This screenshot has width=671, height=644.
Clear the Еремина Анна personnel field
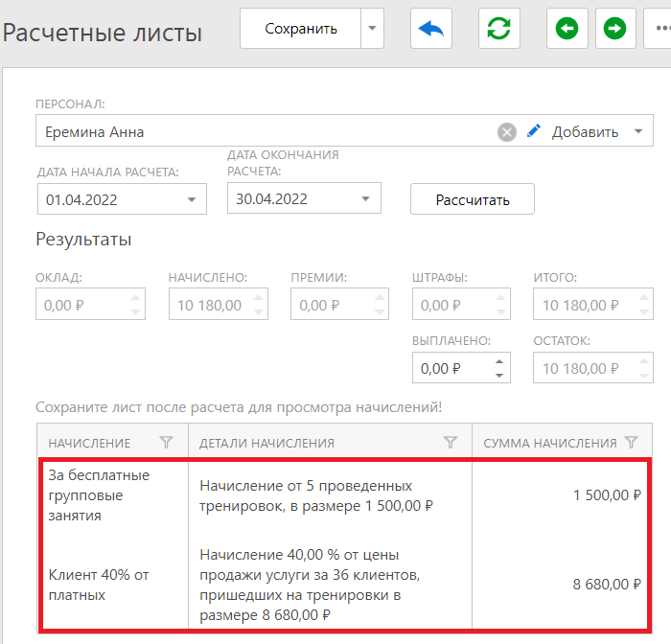[507, 132]
